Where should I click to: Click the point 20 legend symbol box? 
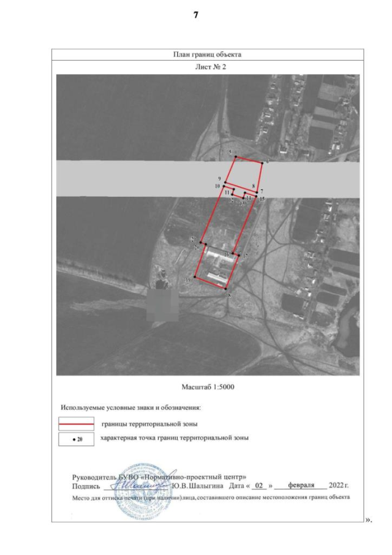point(76,439)
